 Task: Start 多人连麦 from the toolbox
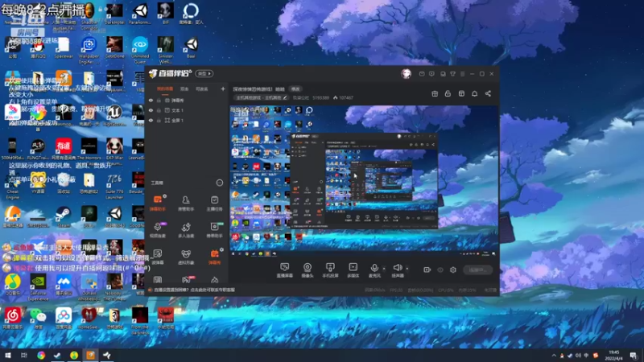(x=186, y=230)
